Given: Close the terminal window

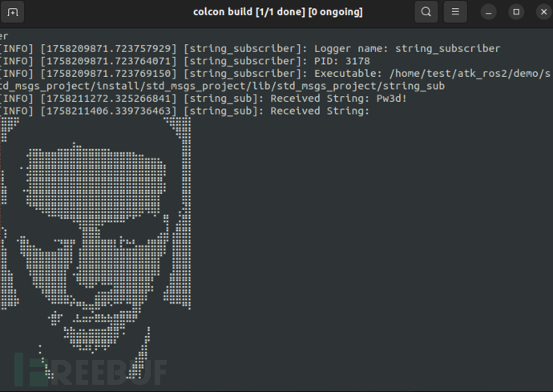Looking at the screenshot, I should click(x=544, y=12).
